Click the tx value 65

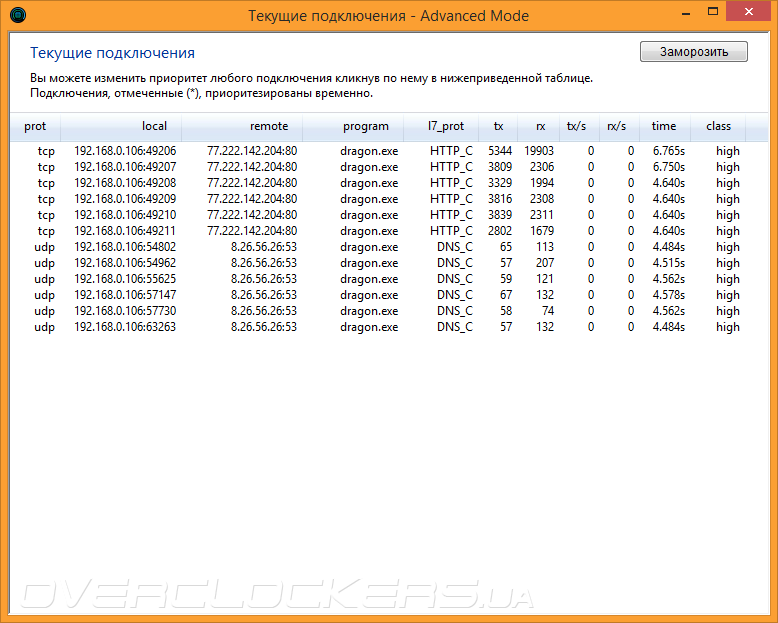pos(506,247)
